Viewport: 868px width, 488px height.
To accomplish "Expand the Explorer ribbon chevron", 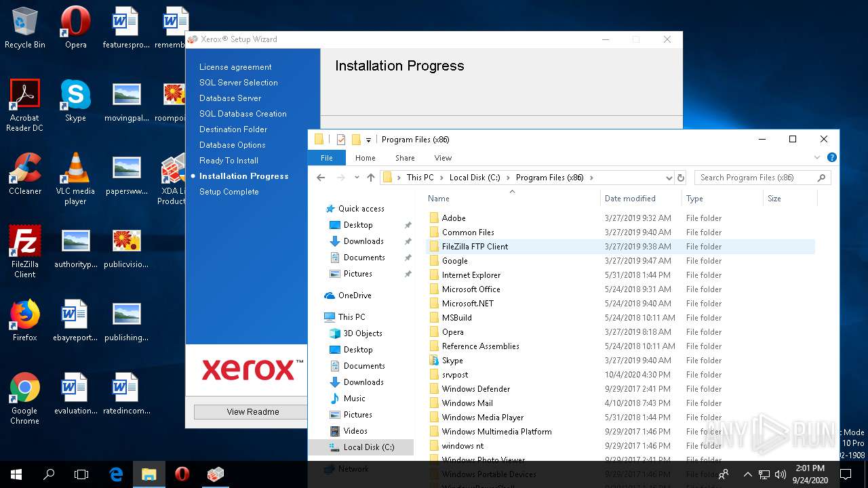I will pyautogui.click(x=817, y=157).
